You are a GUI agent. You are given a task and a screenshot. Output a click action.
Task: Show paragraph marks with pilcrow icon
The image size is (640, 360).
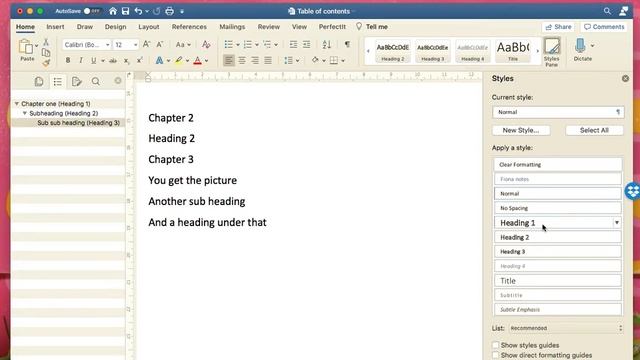[347, 44]
